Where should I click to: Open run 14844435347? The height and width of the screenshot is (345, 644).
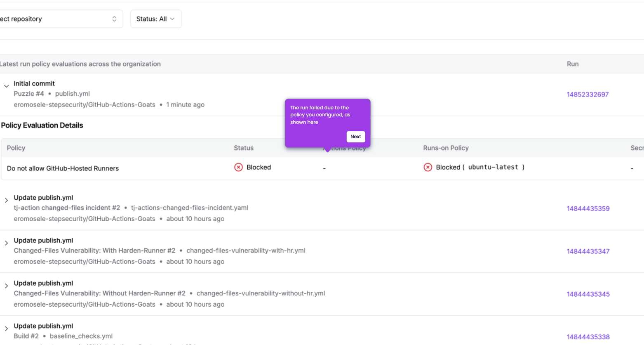(588, 251)
